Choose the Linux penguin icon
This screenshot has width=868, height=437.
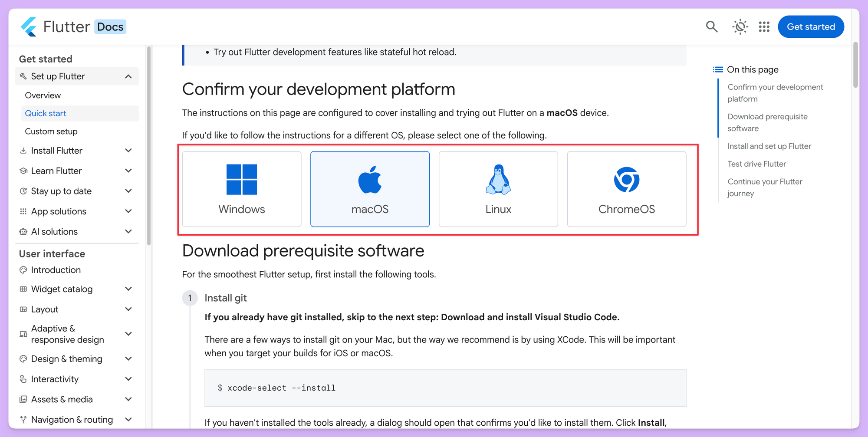(498, 180)
